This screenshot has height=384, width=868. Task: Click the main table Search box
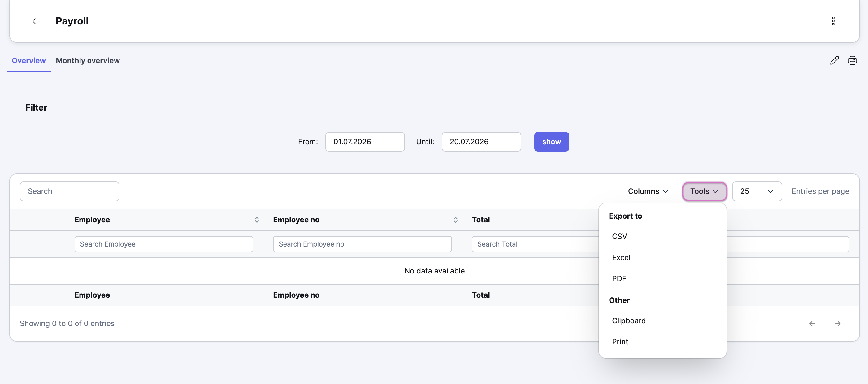coord(69,191)
